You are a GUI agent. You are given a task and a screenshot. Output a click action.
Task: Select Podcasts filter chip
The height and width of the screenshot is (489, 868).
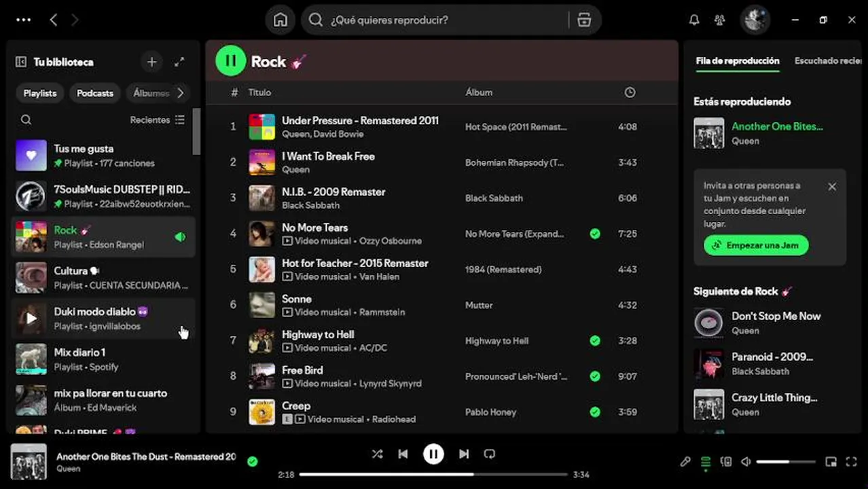95,93
